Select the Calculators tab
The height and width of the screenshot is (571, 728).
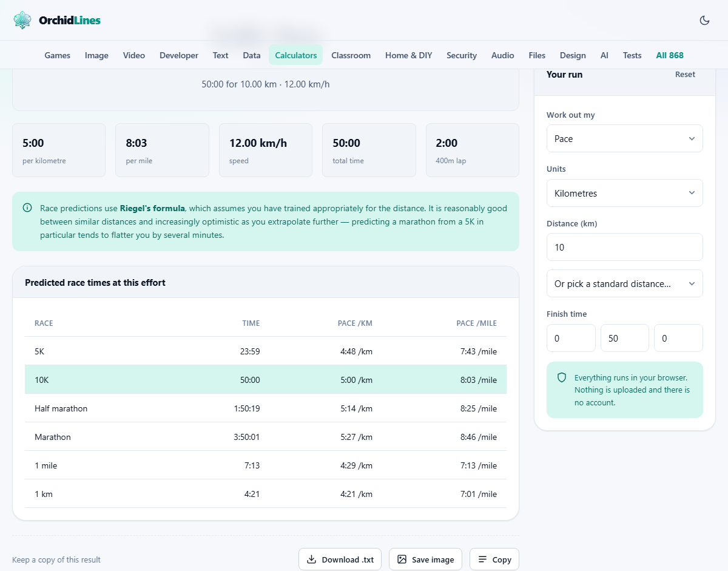coord(296,55)
